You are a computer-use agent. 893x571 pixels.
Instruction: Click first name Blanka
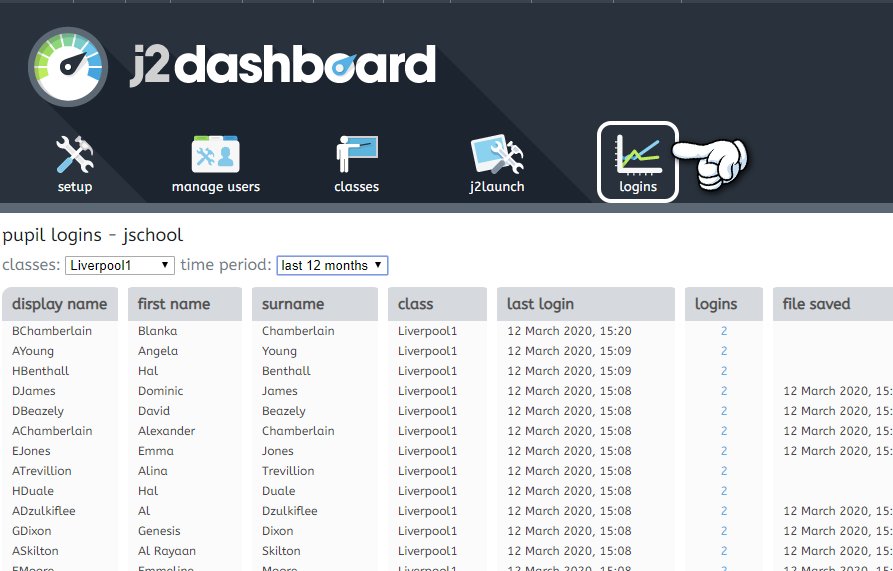tap(157, 331)
